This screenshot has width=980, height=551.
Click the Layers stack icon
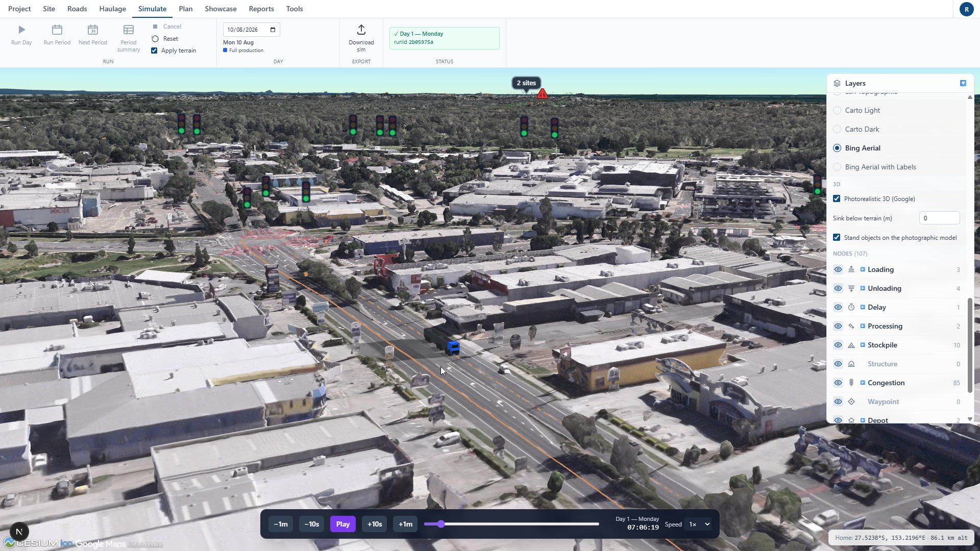(837, 83)
